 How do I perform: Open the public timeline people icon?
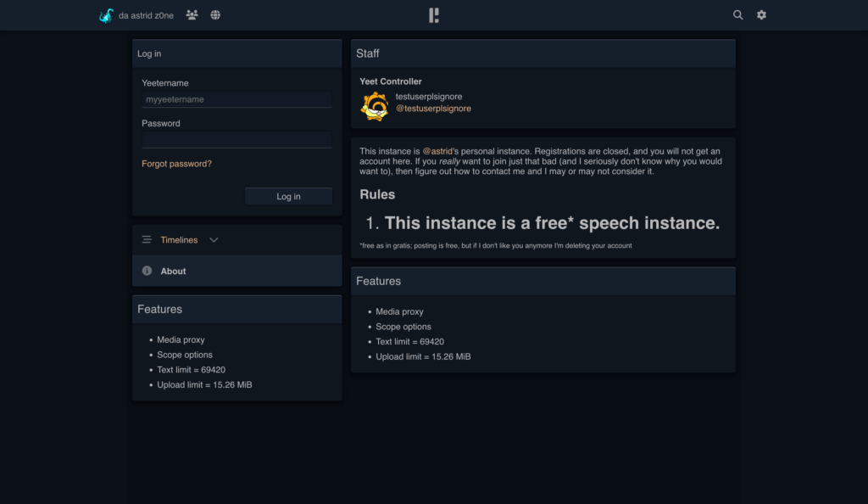192,15
